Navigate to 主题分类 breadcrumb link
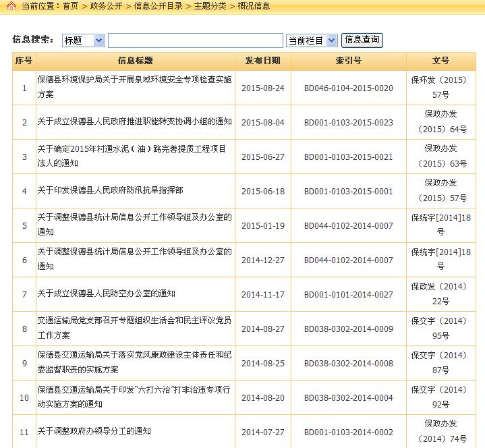 coord(210,6)
